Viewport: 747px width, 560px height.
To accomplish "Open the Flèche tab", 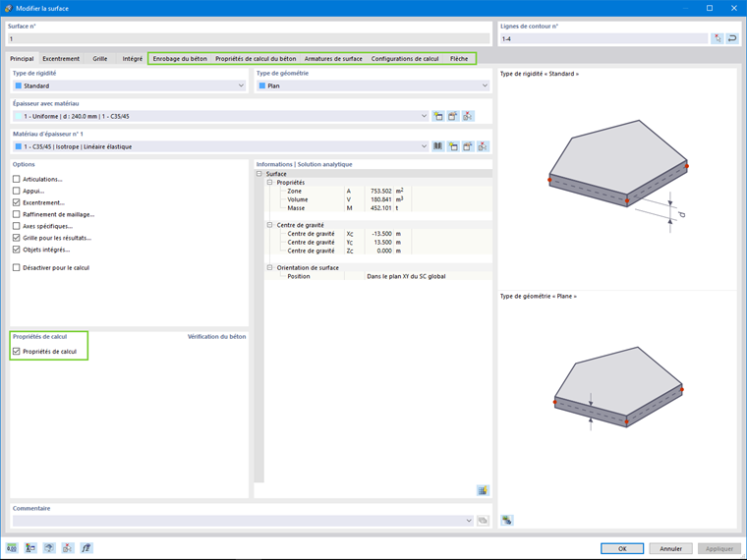I will coord(459,59).
